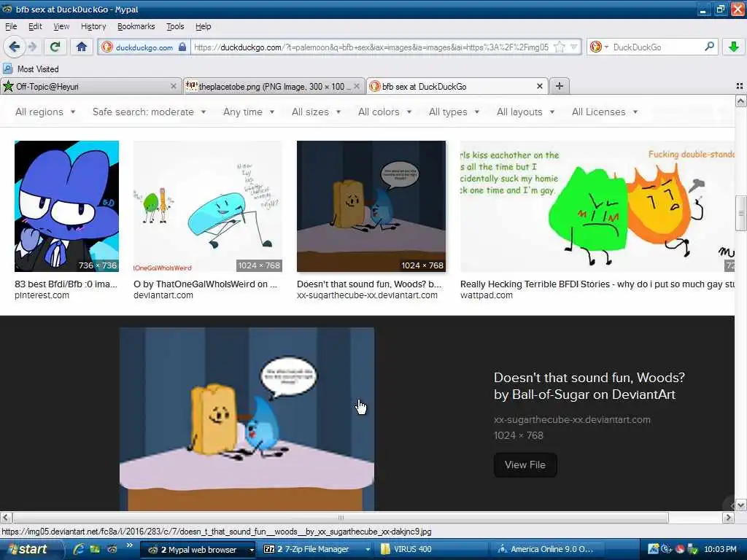This screenshot has width=747, height=560.
Task: Open the File menu
Action: (11, 26)
